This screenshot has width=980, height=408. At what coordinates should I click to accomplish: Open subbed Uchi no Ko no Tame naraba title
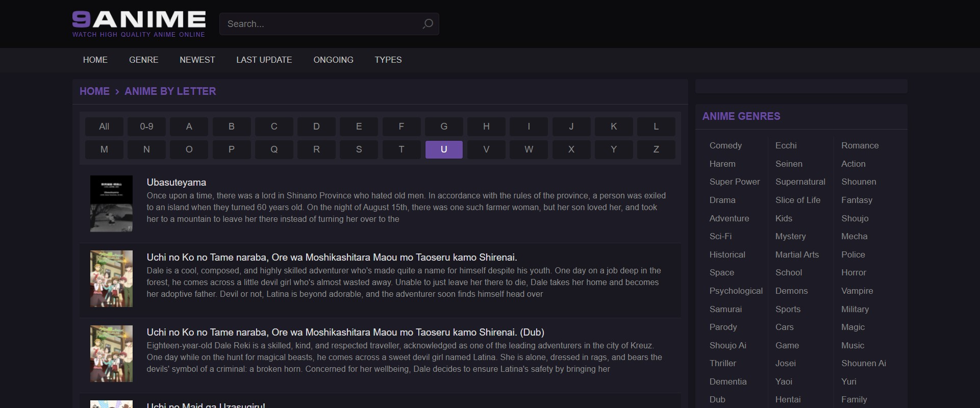[332, 257]
